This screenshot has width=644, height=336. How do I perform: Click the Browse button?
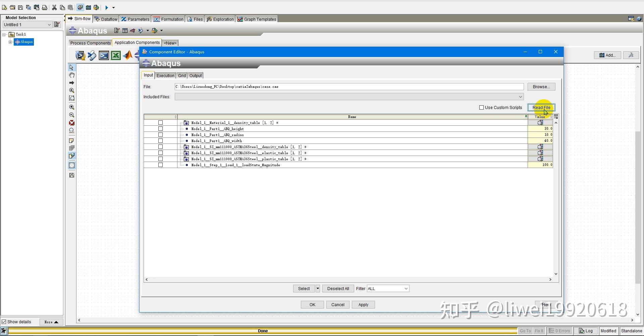[x=541, y=87]
